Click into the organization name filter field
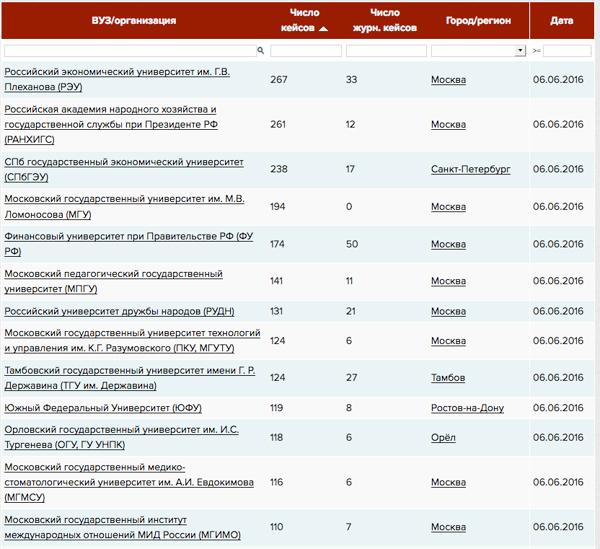Screen dimensions: 600x549 pos(128,50)
